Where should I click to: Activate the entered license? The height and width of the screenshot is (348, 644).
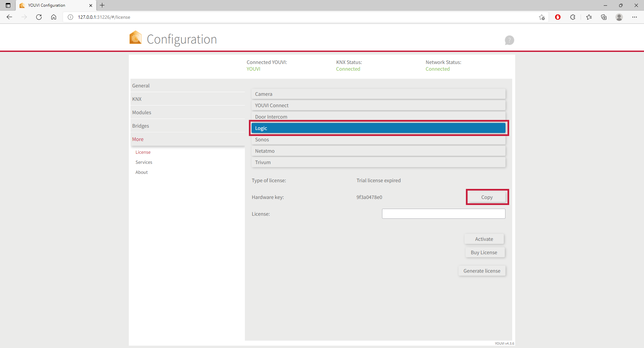tap(484, 239)
